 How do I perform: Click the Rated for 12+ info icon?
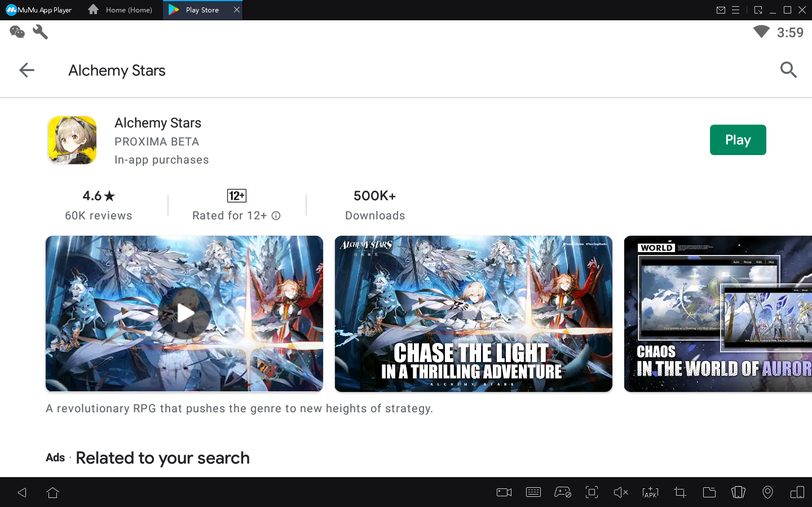click(276, 215)
